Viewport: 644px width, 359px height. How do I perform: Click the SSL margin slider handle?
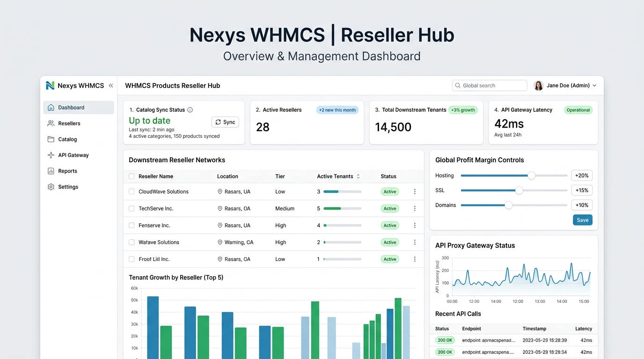pos(519,190)
